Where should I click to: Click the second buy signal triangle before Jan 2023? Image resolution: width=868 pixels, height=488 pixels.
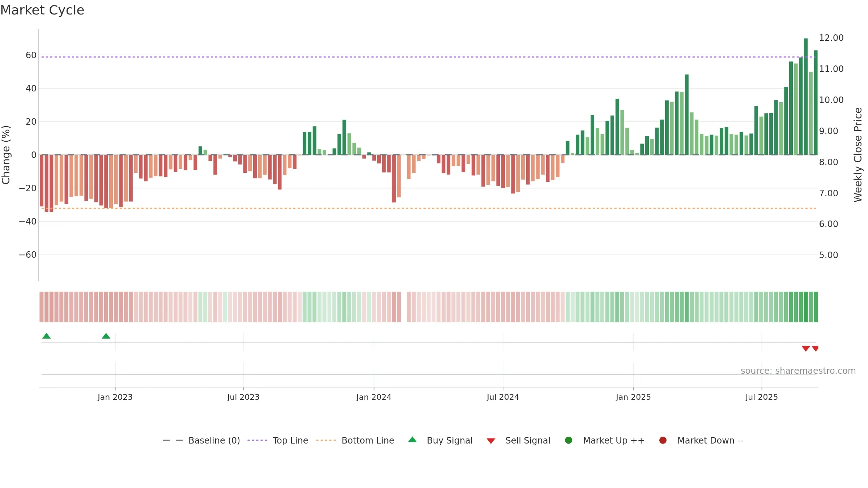pos(106,336)
